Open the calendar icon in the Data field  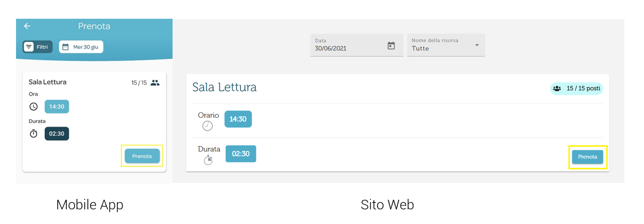(391, 46)
